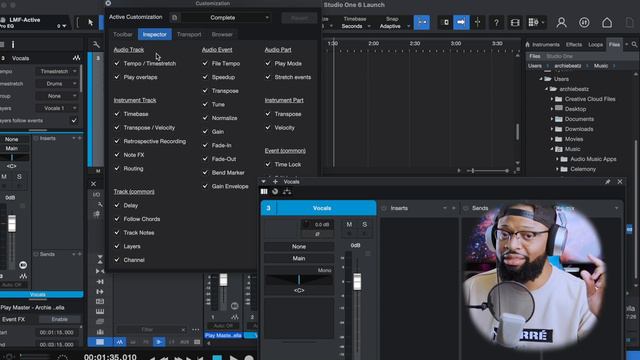Click the Audio Track section heading
Image resolution: width=640 pixels, height=360 pixels.
129,50
